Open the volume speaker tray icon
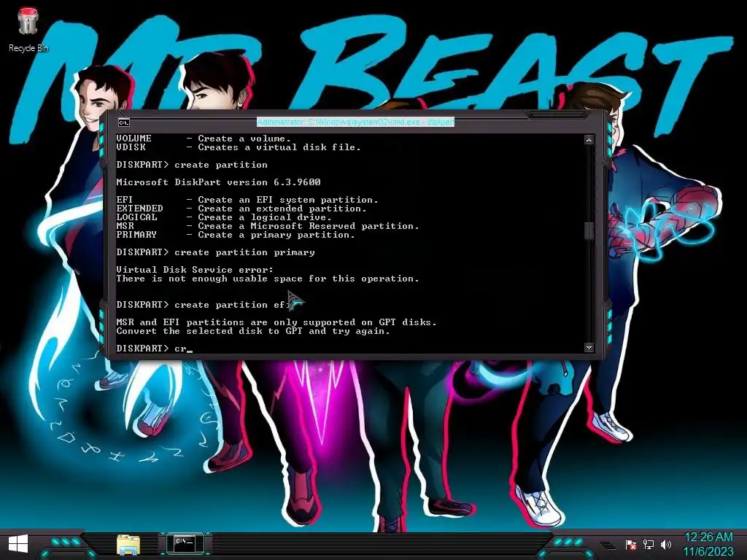747x560 pixels. point(666,545)
